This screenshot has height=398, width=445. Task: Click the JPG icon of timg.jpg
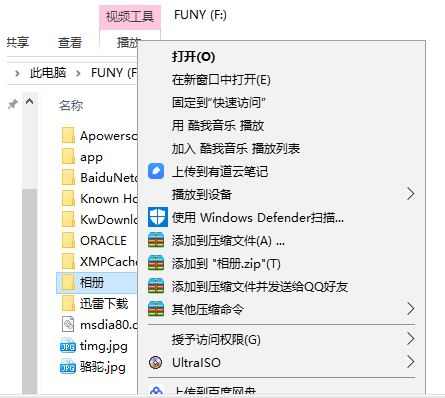[x=68, y=346]
